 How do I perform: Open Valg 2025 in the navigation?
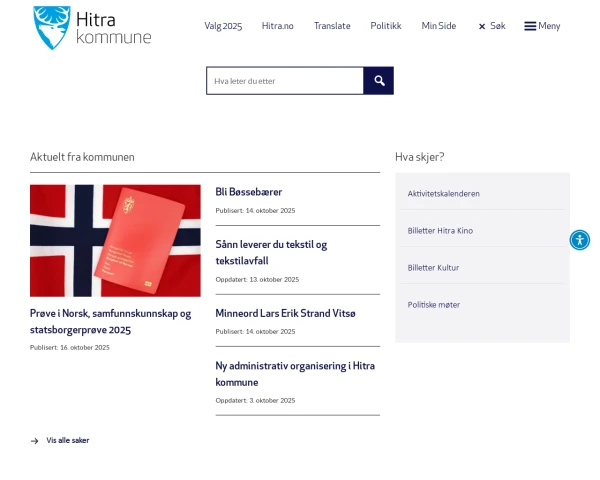pyautogui.click(x=223, y=26)
